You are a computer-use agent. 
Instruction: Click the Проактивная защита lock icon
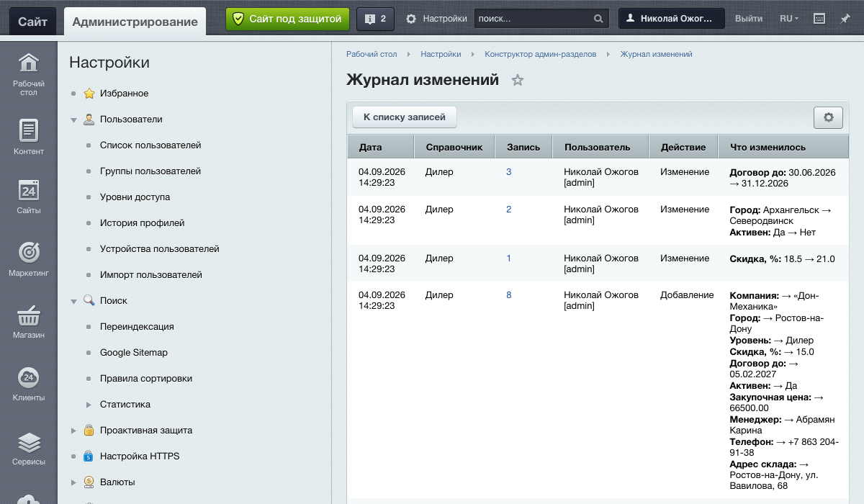point(89,431)
